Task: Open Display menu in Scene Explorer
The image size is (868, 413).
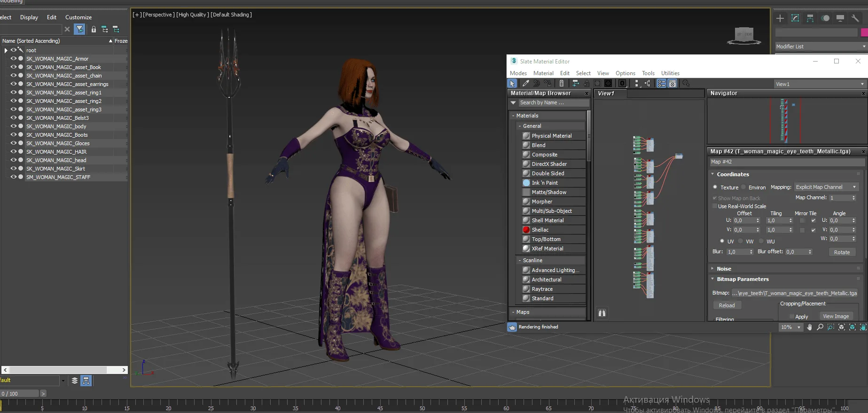Action: [29, 17]
